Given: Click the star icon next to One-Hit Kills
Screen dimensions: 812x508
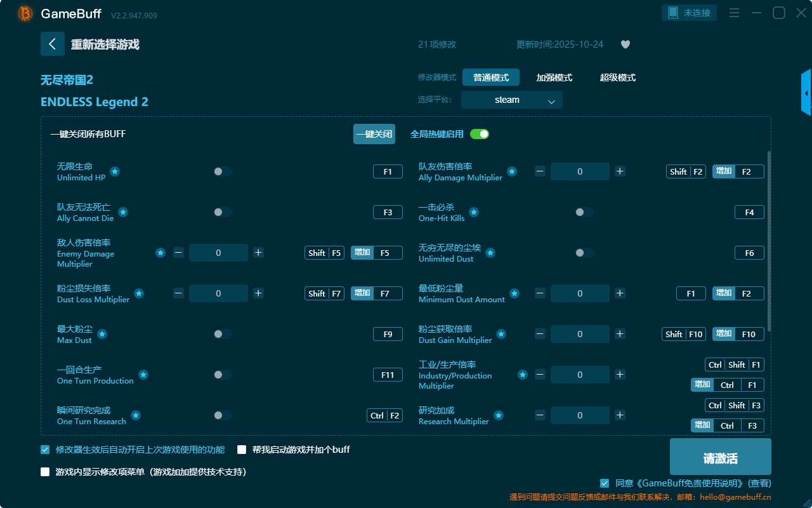Looking at the screenshot, I should coord(474,212).
